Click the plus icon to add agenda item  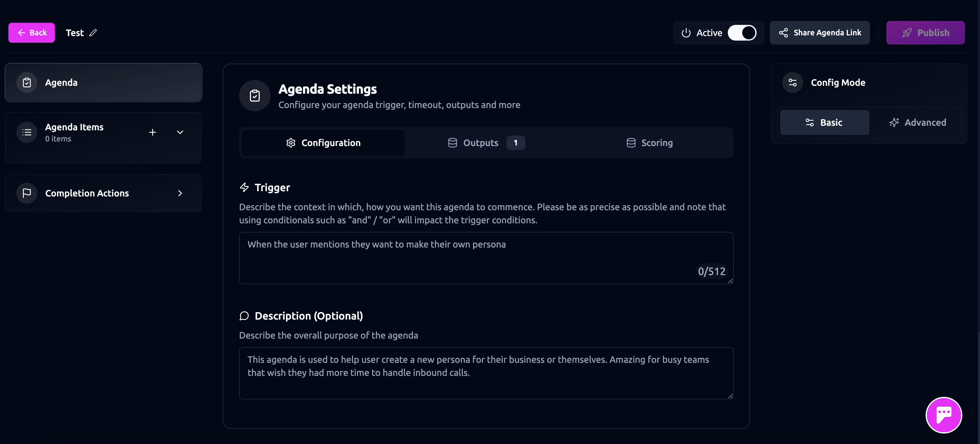[x=153, y=132]
